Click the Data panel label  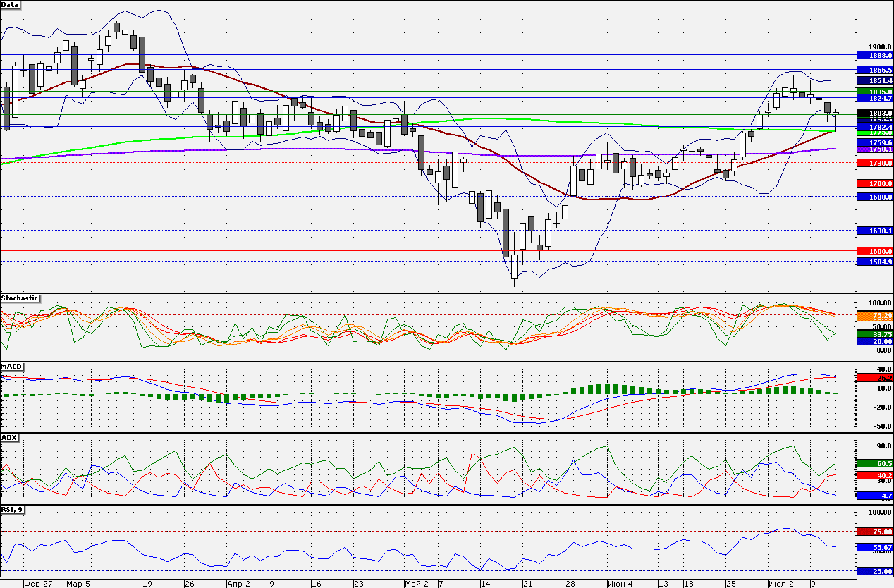11,4
